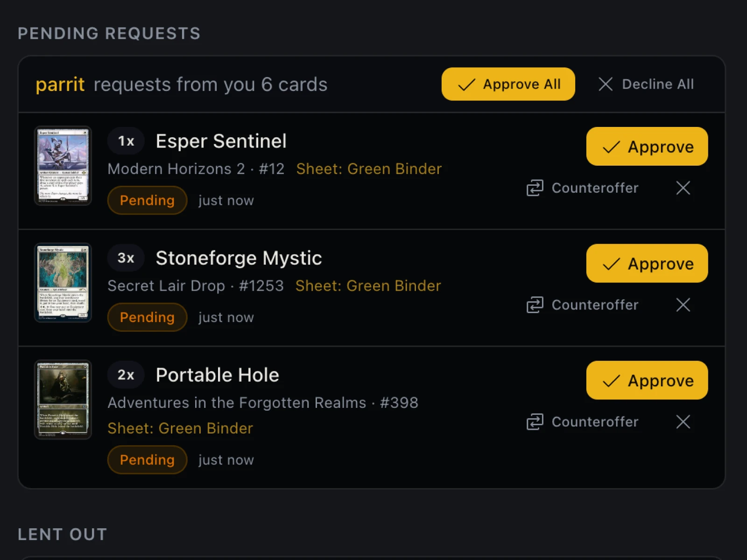This screenshot has height=560, width=747.
Task: Approve all six cards requested by parrit
Action: (508, 84)
